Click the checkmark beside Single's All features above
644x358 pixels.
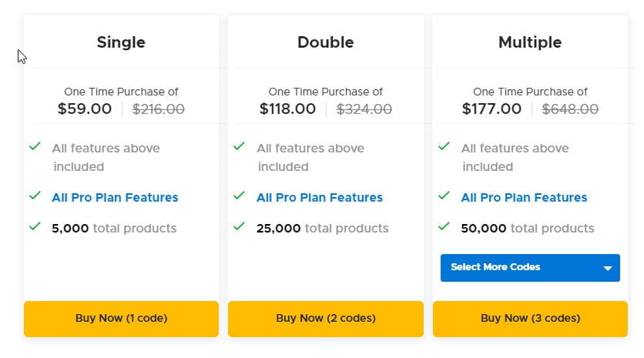(x=35, y=146)
